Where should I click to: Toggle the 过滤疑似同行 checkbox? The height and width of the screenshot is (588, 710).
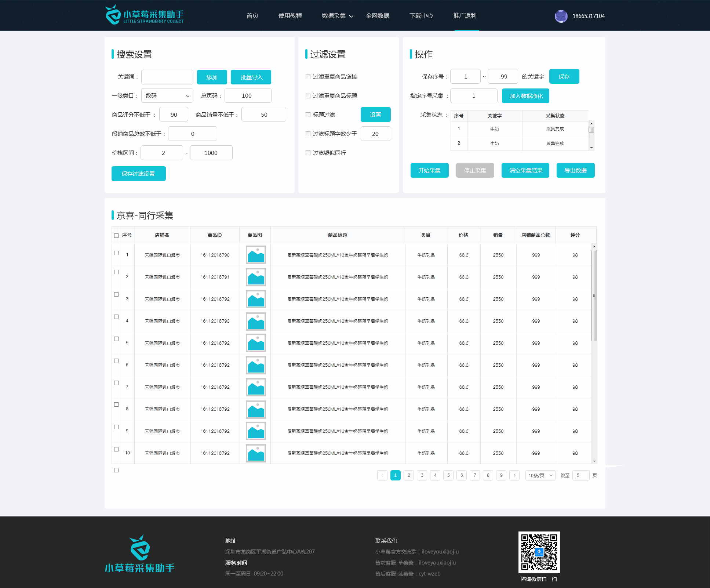(x=308, y=153)
